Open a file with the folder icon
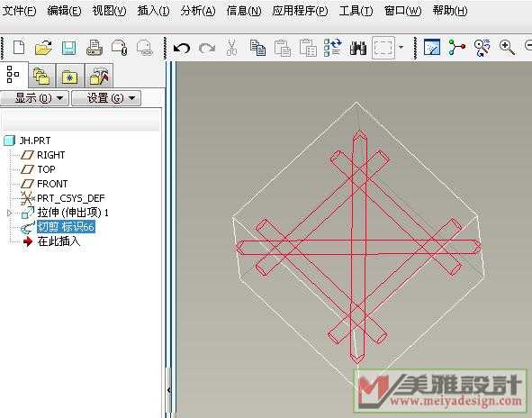Image resolution: width=532 pixels, height=418 pixels. pyautogui.click(x=44, y=48)
